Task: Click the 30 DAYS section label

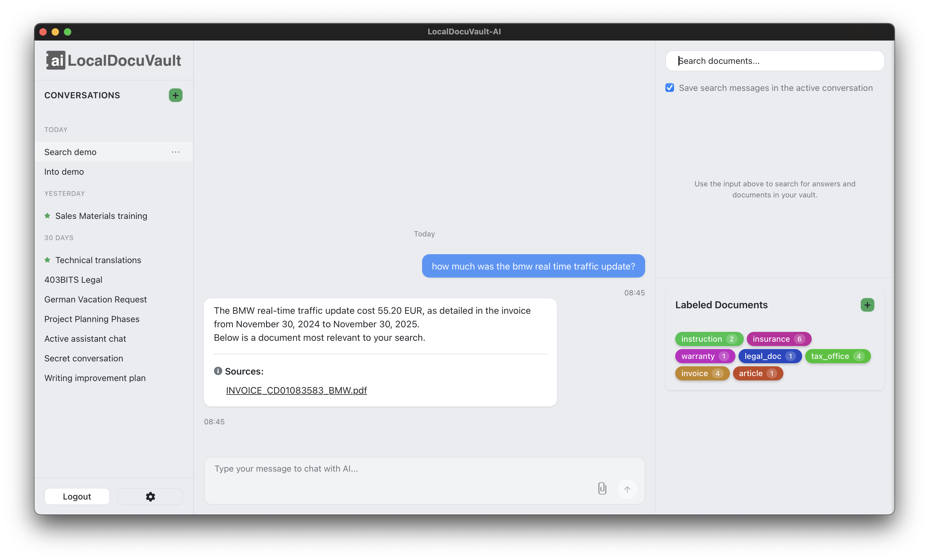Action: point(59,238)
